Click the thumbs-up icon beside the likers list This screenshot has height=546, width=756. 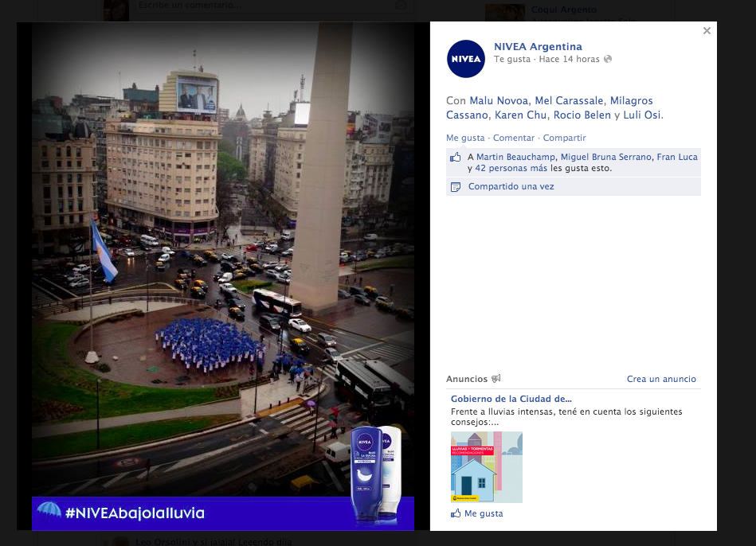click(x=455, y=157)
